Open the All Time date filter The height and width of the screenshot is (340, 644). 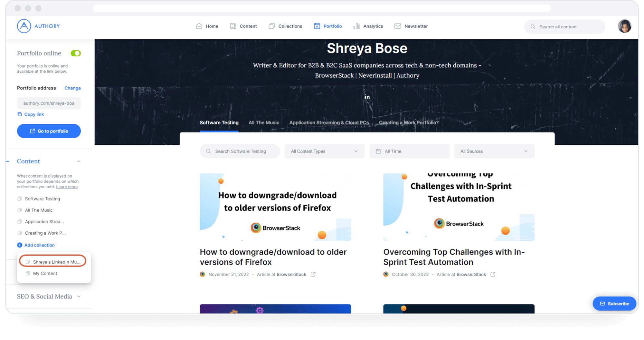pos(409,151)
